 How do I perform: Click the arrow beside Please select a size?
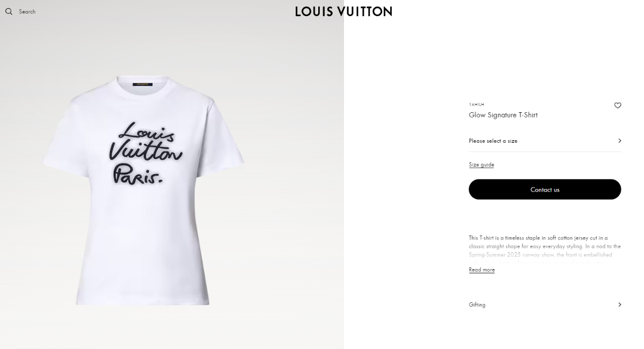tap(619, 141)
